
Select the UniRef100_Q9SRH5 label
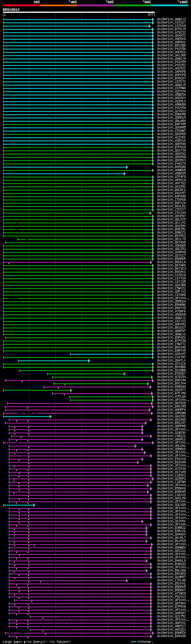[171, 127]
